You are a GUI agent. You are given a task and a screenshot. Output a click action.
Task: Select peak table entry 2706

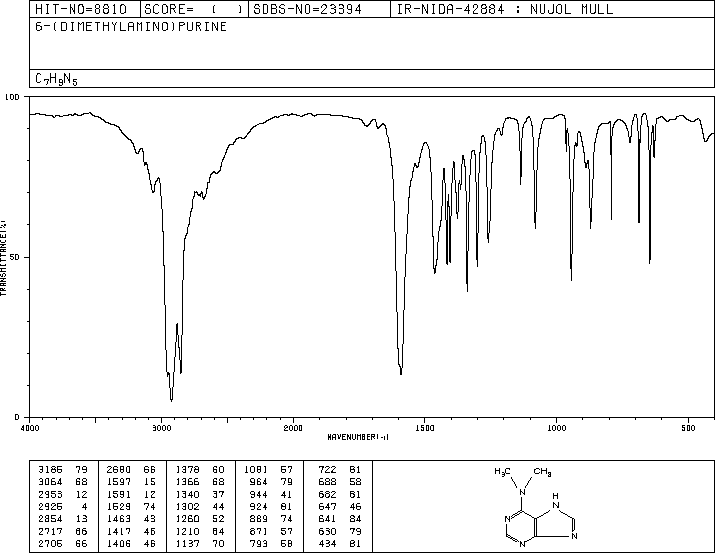point(63,544)
